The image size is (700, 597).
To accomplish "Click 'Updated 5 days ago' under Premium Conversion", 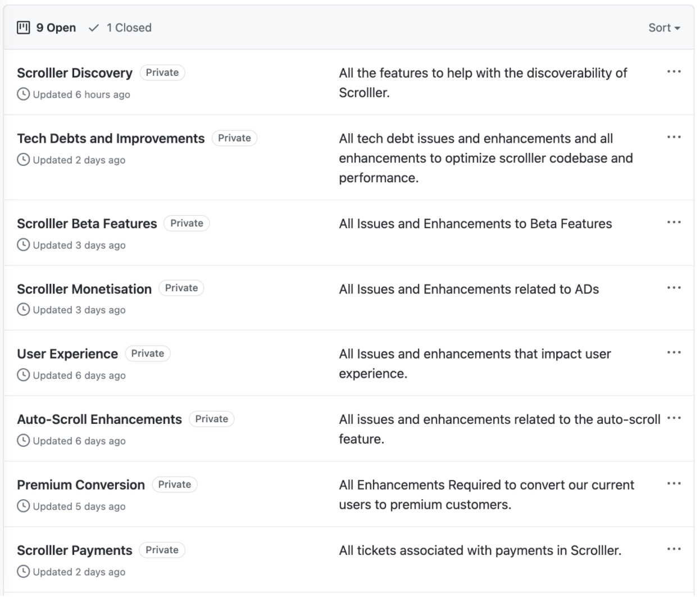I will tap(79, 506).
